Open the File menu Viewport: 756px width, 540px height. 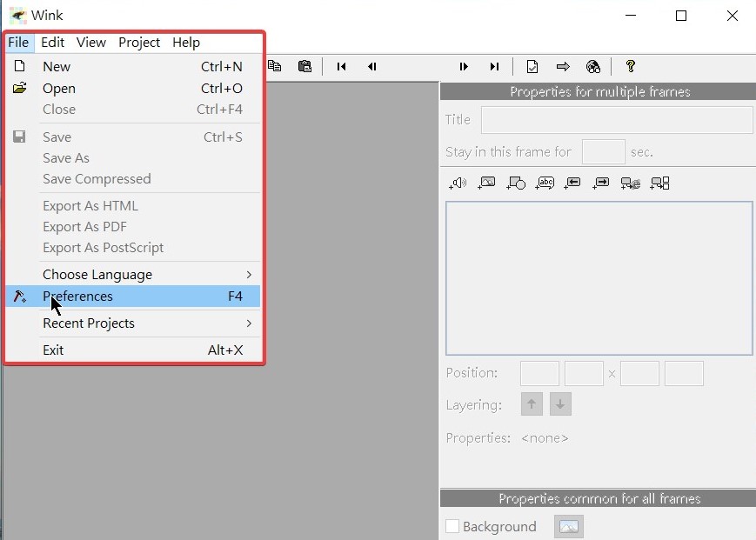[x=18, y=43]
